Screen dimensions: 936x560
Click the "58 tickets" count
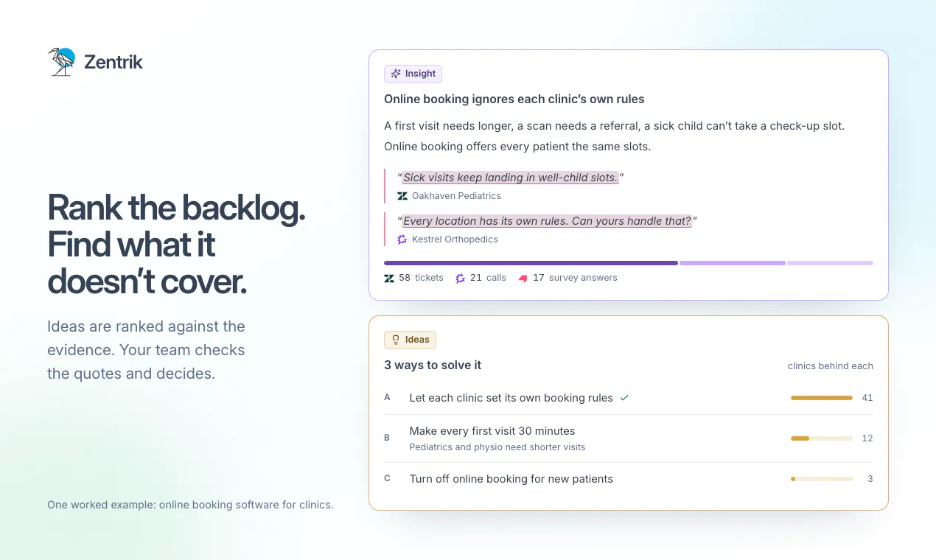click(421, 278)
